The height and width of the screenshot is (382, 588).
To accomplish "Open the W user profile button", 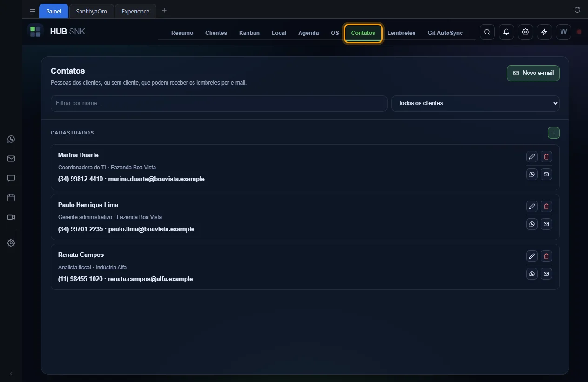I will click(x=563, y=32).
